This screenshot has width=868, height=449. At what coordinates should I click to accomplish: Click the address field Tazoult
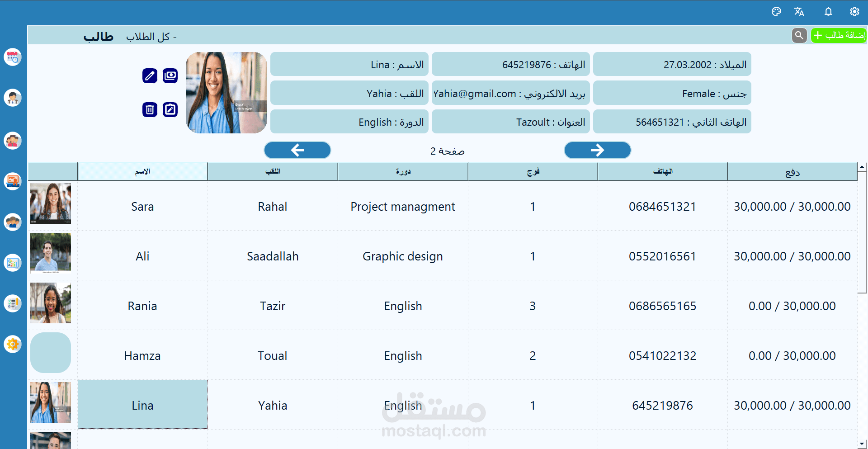(511, 122)
